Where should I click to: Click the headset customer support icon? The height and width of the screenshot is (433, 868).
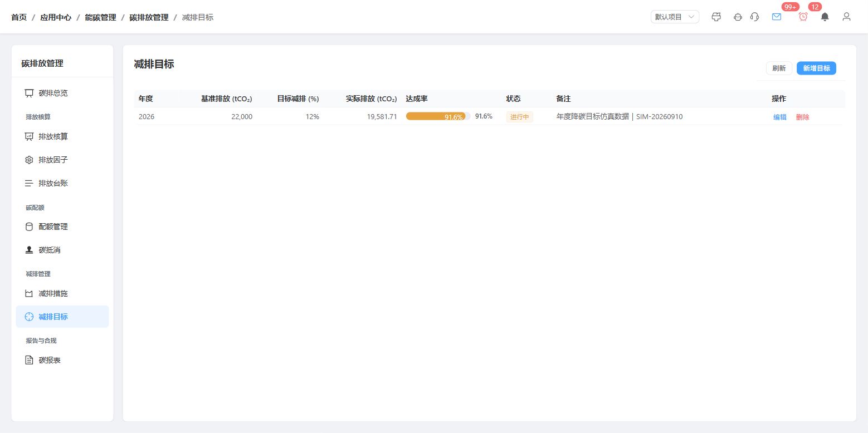pos(755,17)
